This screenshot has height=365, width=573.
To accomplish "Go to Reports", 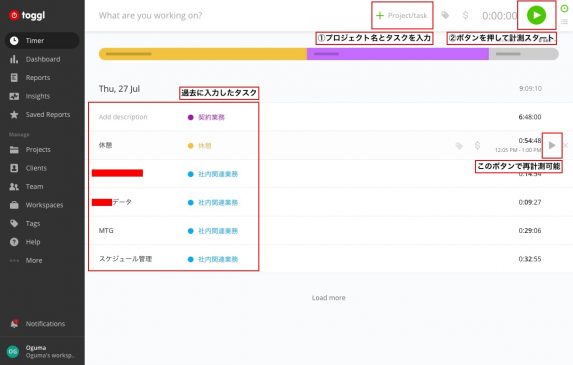I will 38,77.
